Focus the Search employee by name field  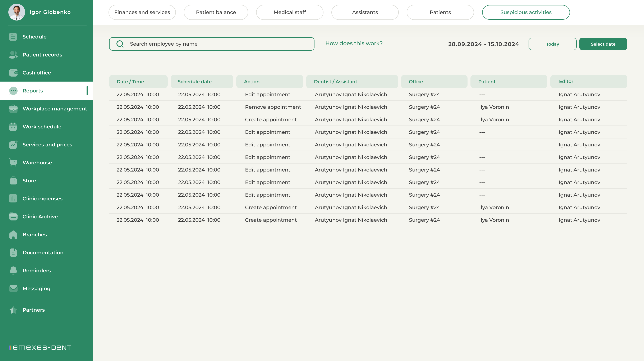tap(212, 44)
